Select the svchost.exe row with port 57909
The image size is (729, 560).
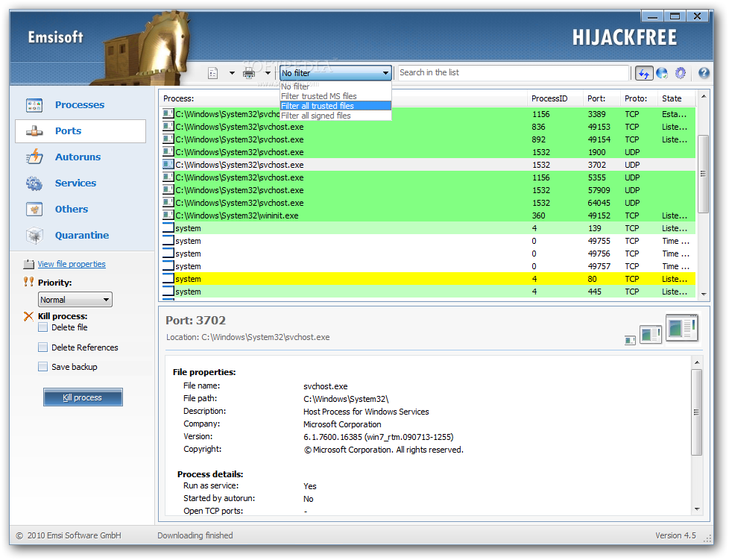[428, 190]
